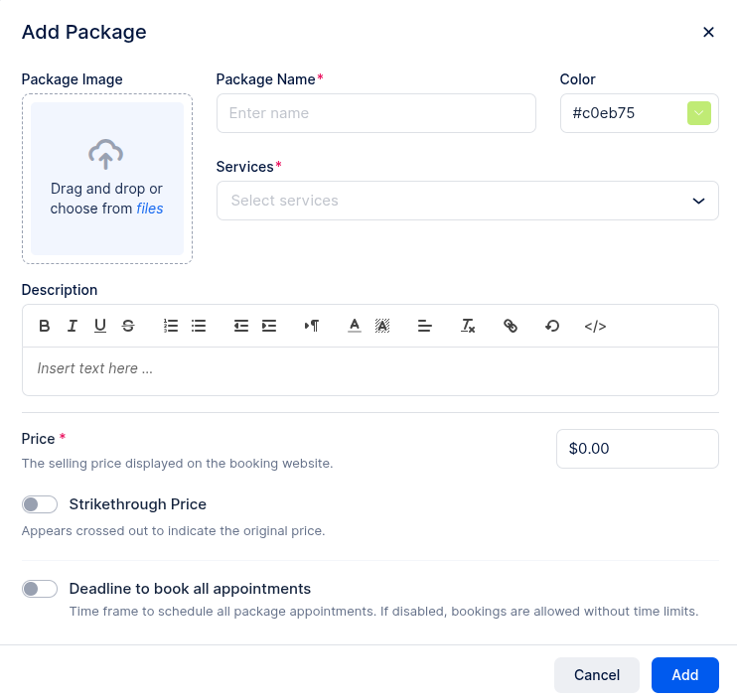Insert a bulleted list in description
The image size is (737, 700).
[199, 326]
